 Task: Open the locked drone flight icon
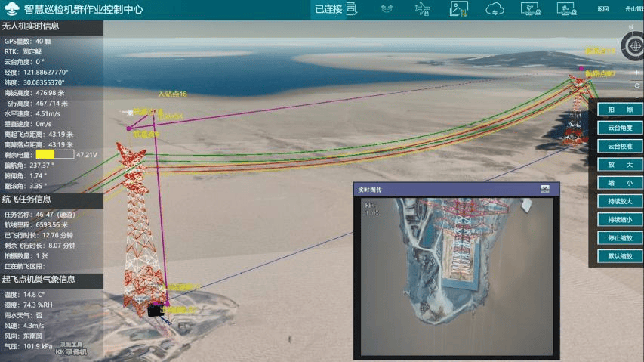coord(423,9)
